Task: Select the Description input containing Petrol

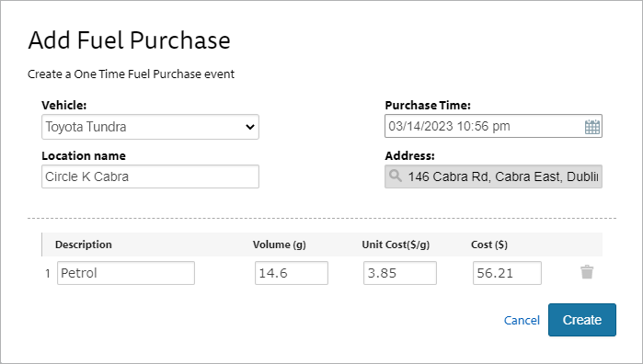Action: [126, 273]
